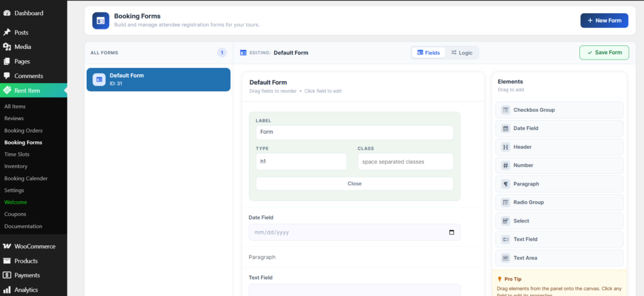Screen dimensions: 644x296
Task: Click the Text Area element icon
Action: (505, 258)
